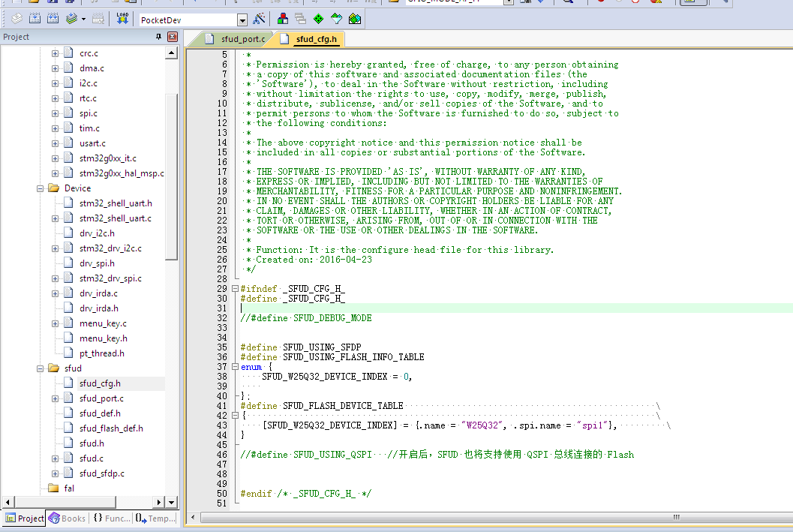Close the Project panel
The height and width of the screenshot is (532, 793).
(173, 37)
